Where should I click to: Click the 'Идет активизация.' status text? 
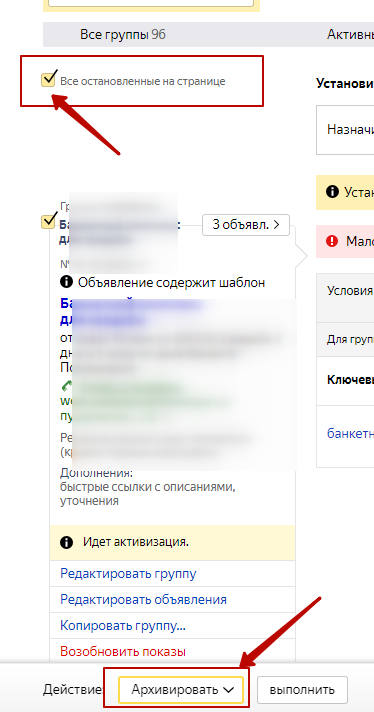point(136,542)
